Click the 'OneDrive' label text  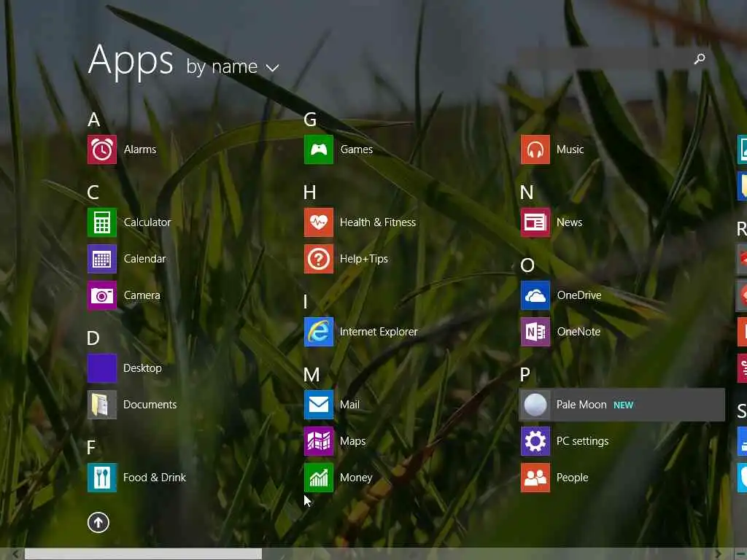(579, 295)
